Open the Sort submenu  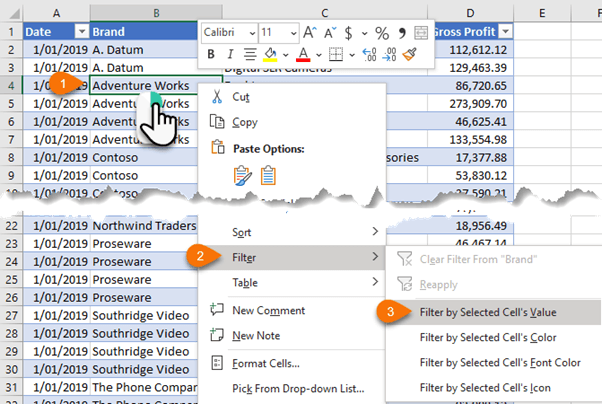click(292, 232)
